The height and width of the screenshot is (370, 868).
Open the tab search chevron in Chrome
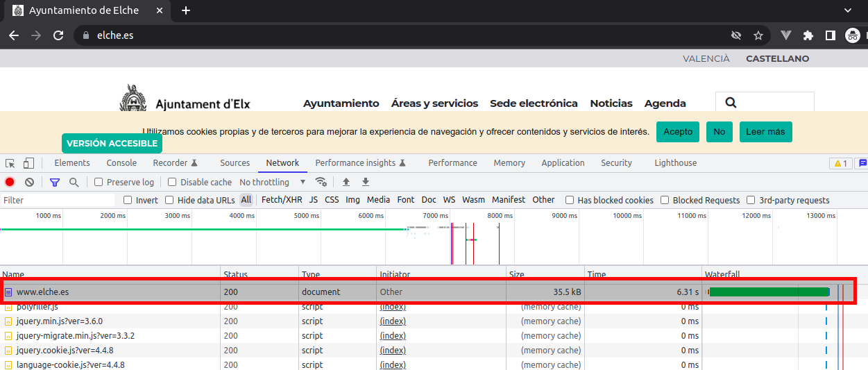pyautogui.click(x=847, y=10)
